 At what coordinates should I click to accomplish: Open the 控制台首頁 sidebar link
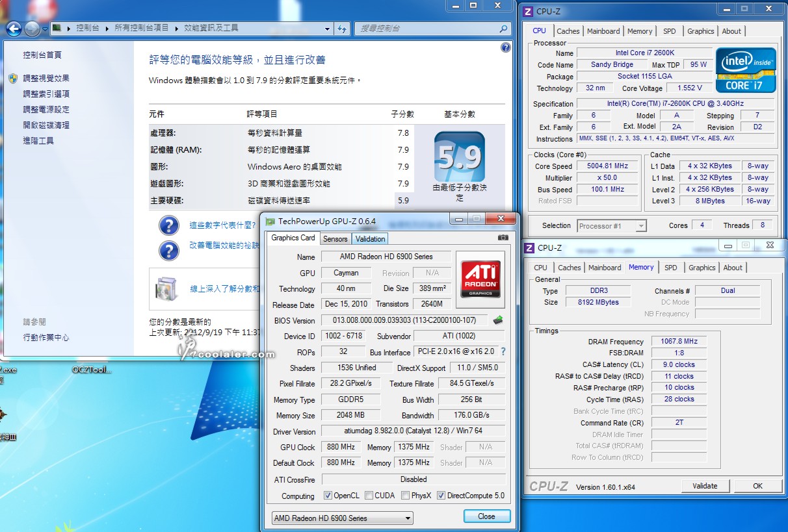(42, 55)
